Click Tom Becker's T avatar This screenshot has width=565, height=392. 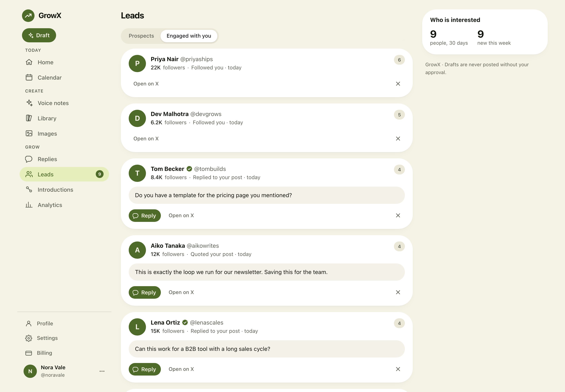tap(137, 173)
